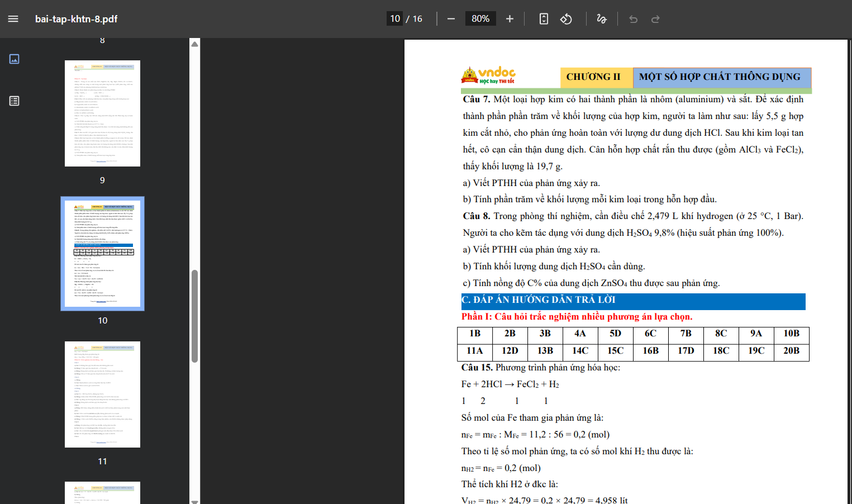Click the 'Câu 15.' solution heading
The image size is (852, 504).
(477, 368)
